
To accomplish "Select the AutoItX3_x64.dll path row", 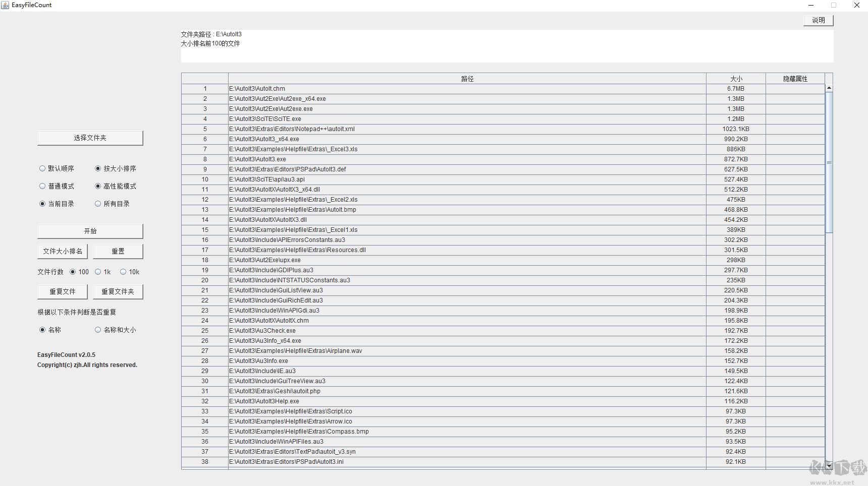I will (467, 190).
